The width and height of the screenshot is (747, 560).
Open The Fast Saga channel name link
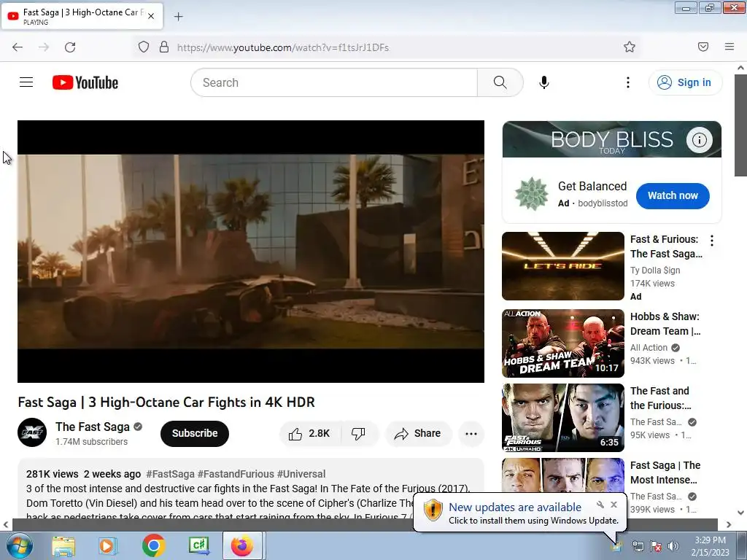(93, 427)
